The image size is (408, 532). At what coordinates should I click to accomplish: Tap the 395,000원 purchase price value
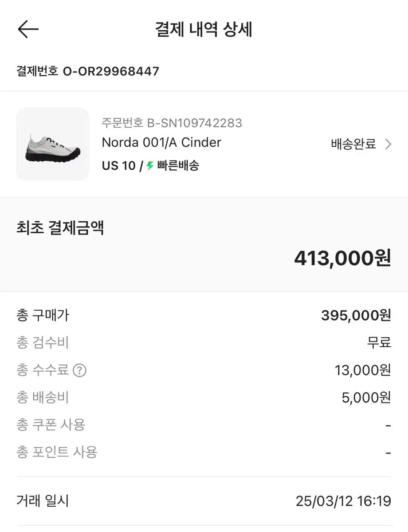[356, 316]
